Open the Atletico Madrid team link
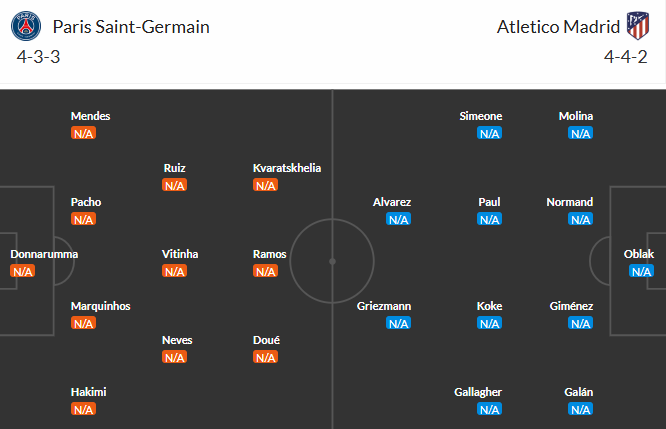The image size is (666, 429). [x=556, y=27]
